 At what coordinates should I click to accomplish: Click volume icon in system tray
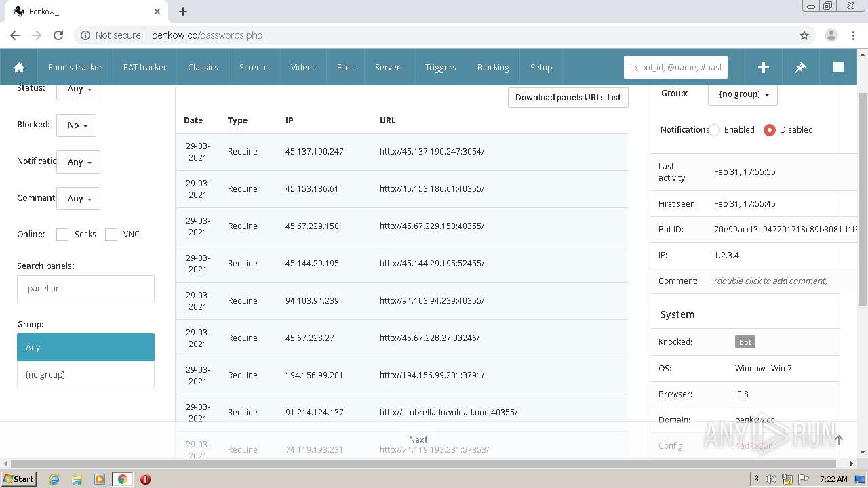[772, 479]
